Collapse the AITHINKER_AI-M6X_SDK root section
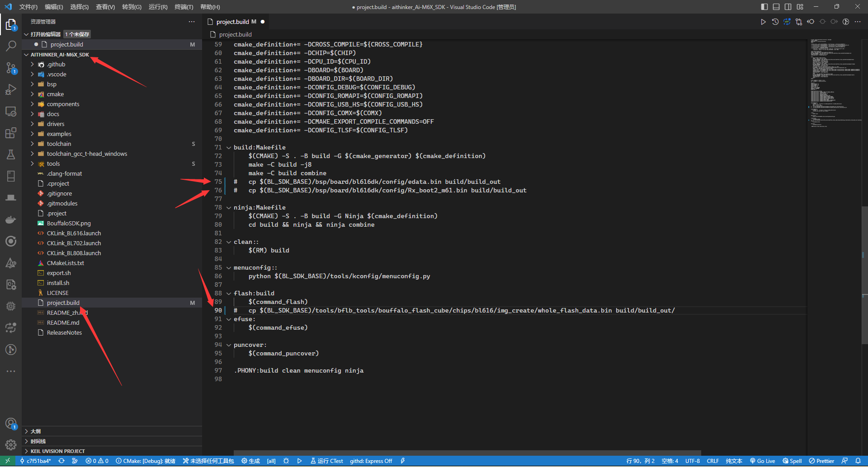This screenshot has width=868, height=467. (x=112, y=55)
